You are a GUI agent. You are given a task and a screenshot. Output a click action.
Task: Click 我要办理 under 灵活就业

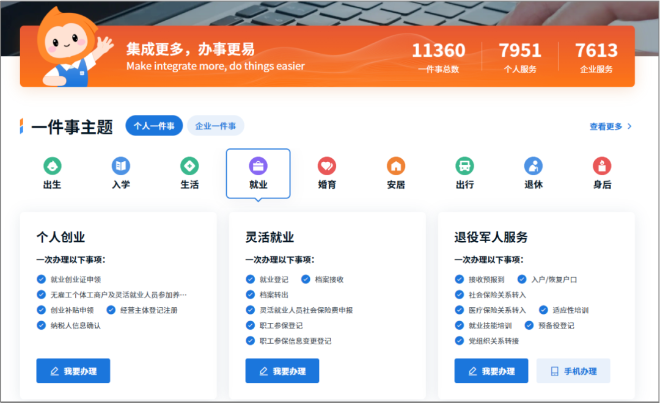point(282,371)
